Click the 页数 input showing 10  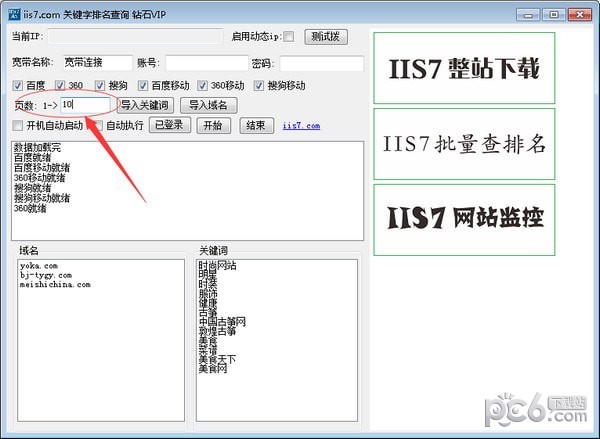pos(85,104)
